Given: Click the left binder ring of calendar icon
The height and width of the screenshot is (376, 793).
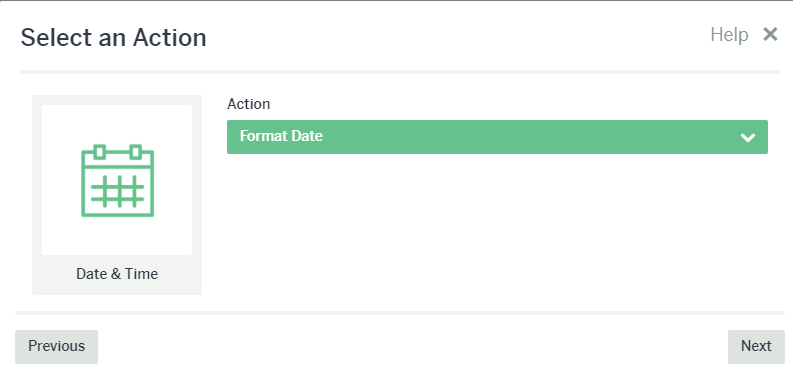Looking at the screenshot, I should [x=100, y=152].
